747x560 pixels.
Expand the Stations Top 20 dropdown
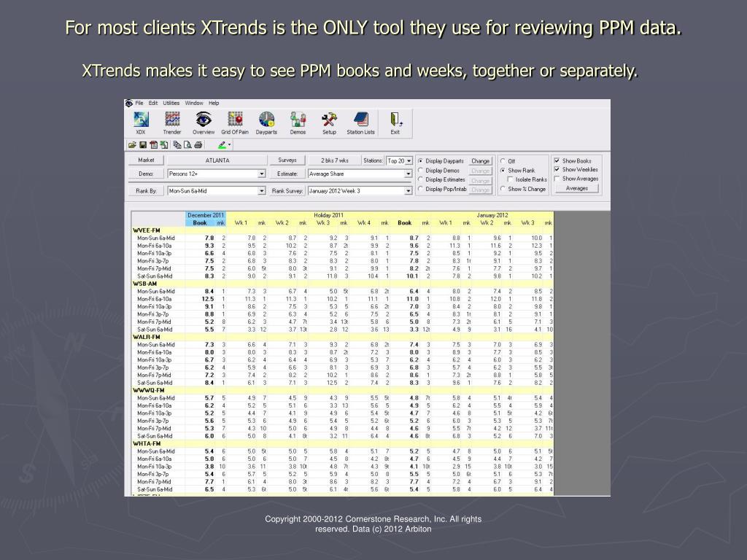click(409, 161)
